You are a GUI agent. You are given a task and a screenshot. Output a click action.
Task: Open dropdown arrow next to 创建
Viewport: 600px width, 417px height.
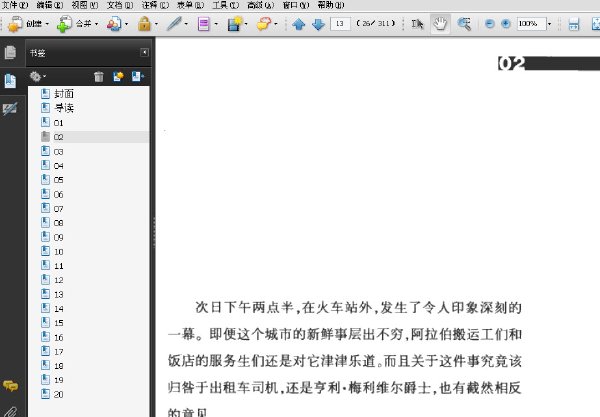tap(47, 24)
